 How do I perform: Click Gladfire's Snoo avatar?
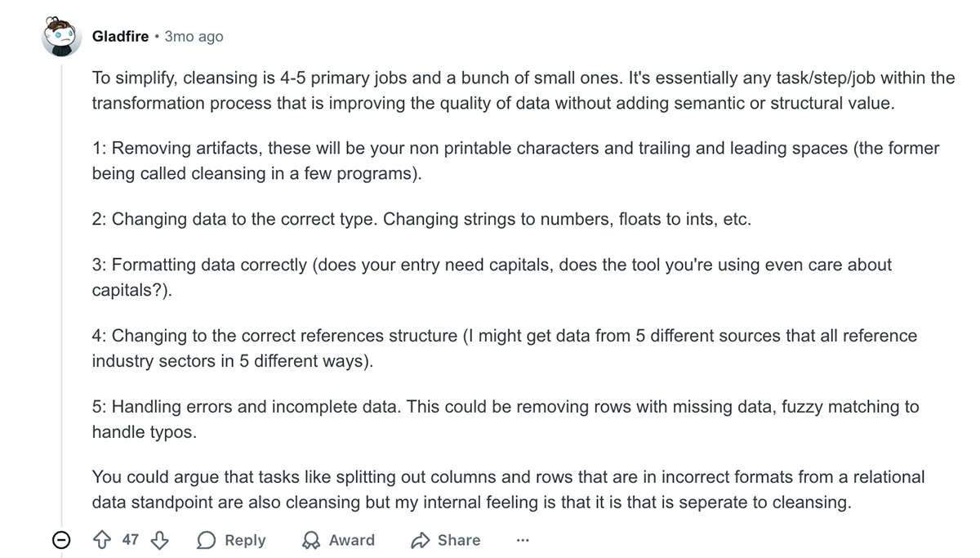pyautogui.click(x=61, y=36)
